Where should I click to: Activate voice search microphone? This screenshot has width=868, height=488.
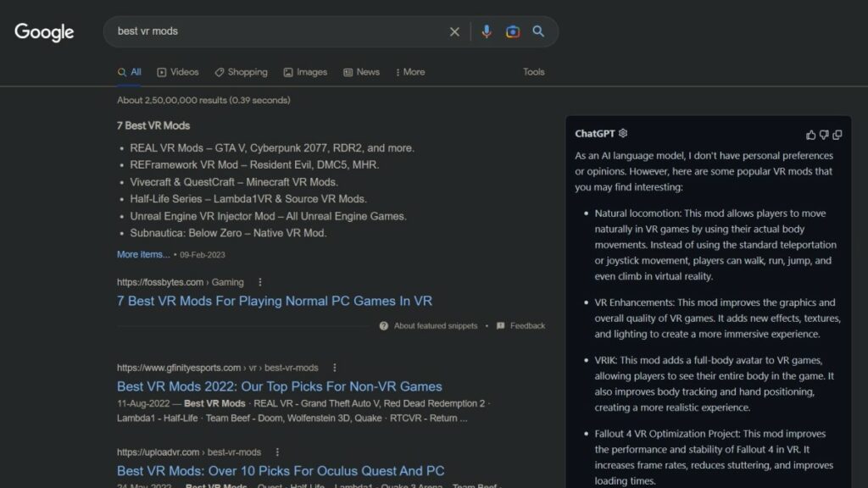pyautogui.click(x=486, y=31)
